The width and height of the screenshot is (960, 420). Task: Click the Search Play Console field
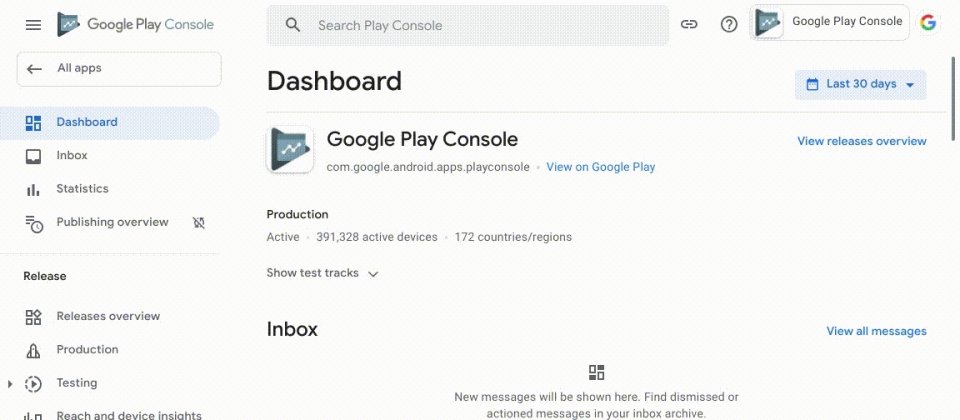point(467,25)
